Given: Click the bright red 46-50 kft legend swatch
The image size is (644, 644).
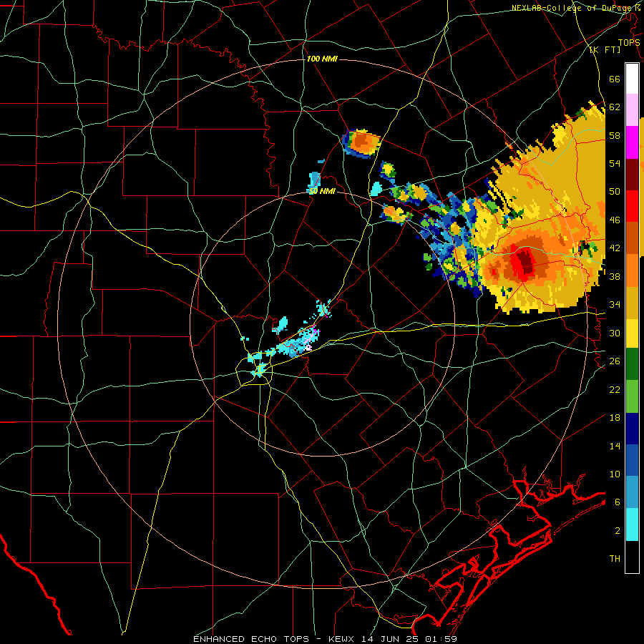Looking at the screenshot, I should pos(632,206).
